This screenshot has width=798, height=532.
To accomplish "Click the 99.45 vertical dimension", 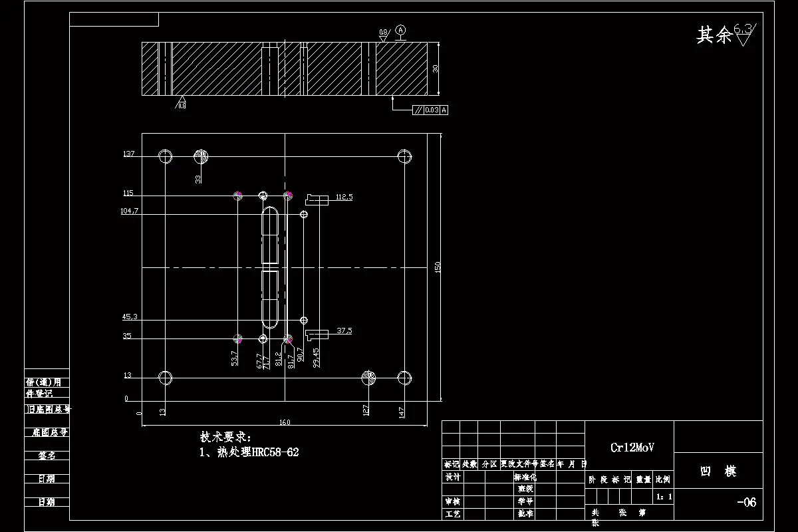I will pyautogui.click(x=317, y=357).
